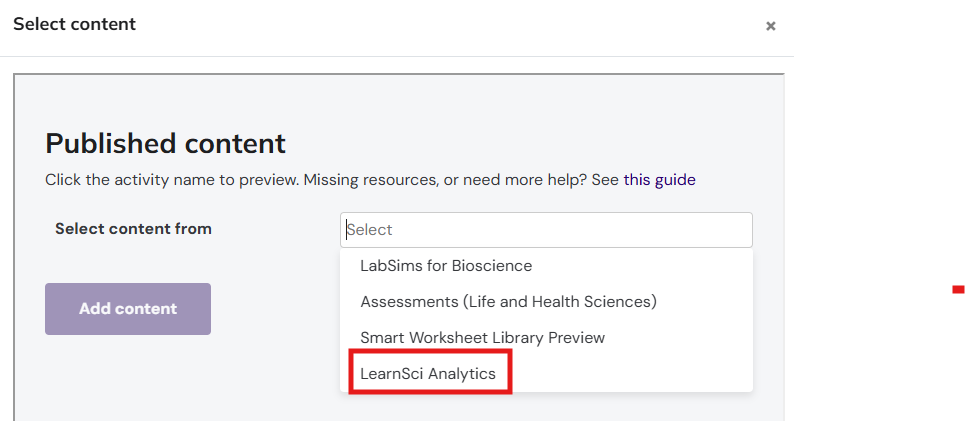Click the 'Click the activity name to preview' sentence
Screen dimensions: 965x421
point(170,180)
